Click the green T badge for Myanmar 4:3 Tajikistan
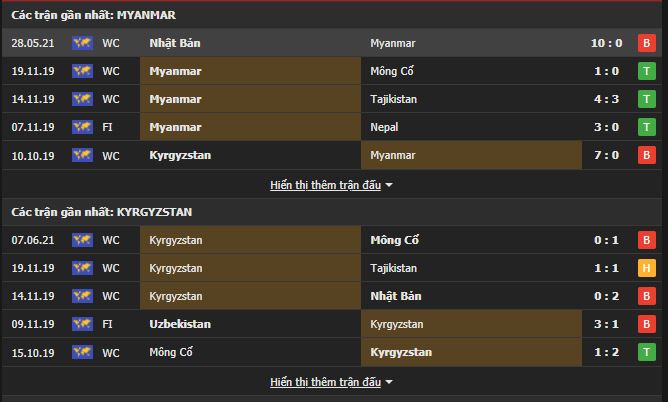Viewport: 668px width, 402px height. (646, 99)
